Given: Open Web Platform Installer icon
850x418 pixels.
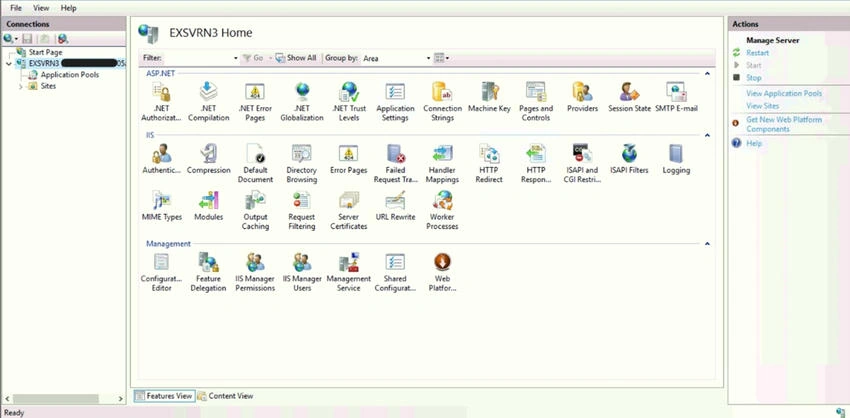Looking at the screenshot, I should click(x=442, y=262).
